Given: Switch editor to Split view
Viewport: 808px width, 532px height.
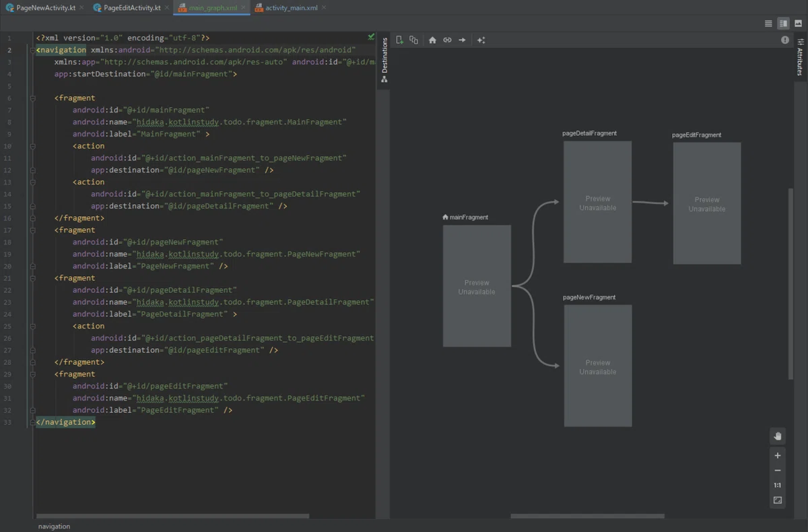Looking at the screenshot, I should coord(783,24).
